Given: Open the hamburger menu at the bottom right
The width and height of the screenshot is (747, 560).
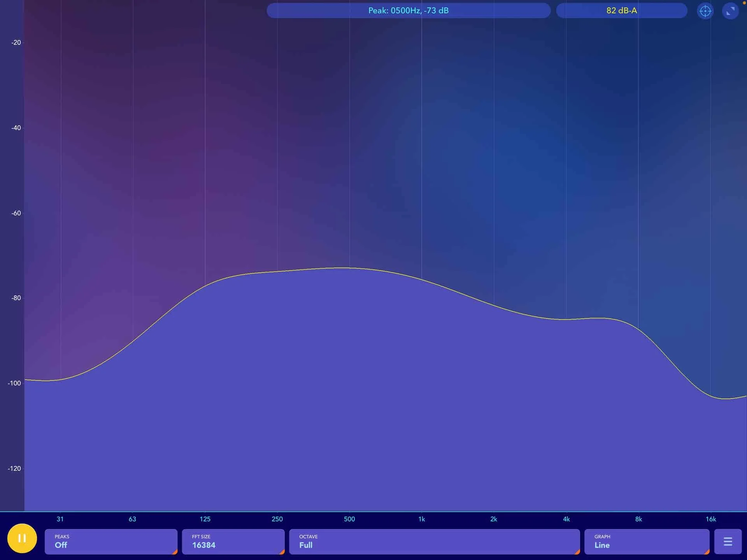Looking at the screenshot, I should coord(728,541).
